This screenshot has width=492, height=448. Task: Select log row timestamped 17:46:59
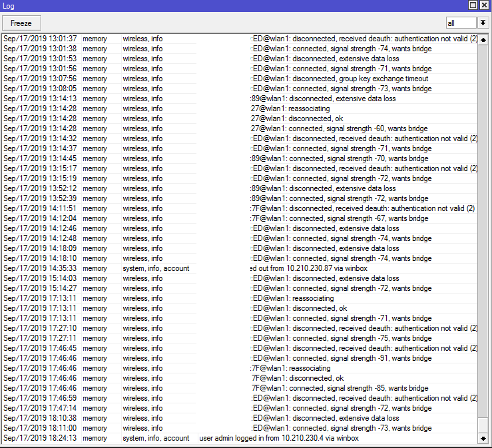tap(240, 399)
